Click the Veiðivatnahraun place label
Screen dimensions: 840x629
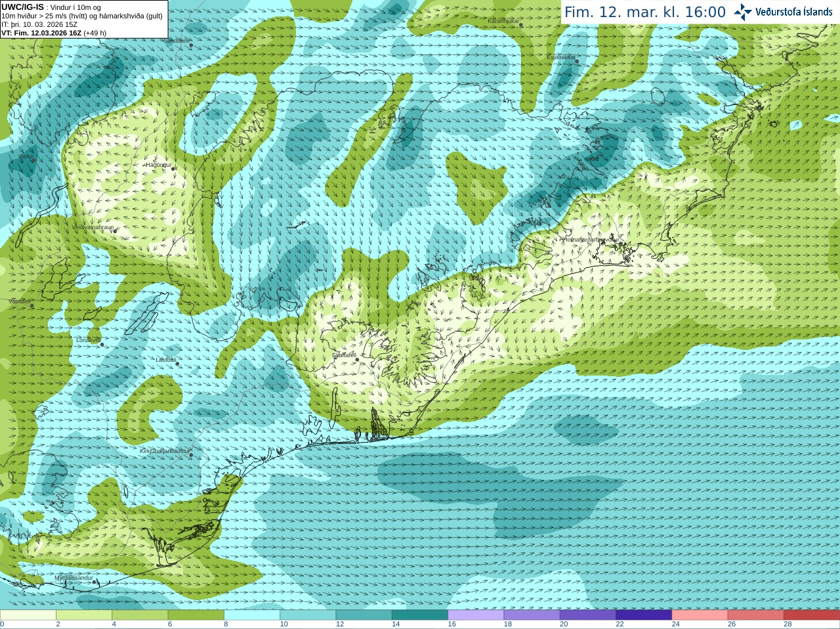pos(93,227)
